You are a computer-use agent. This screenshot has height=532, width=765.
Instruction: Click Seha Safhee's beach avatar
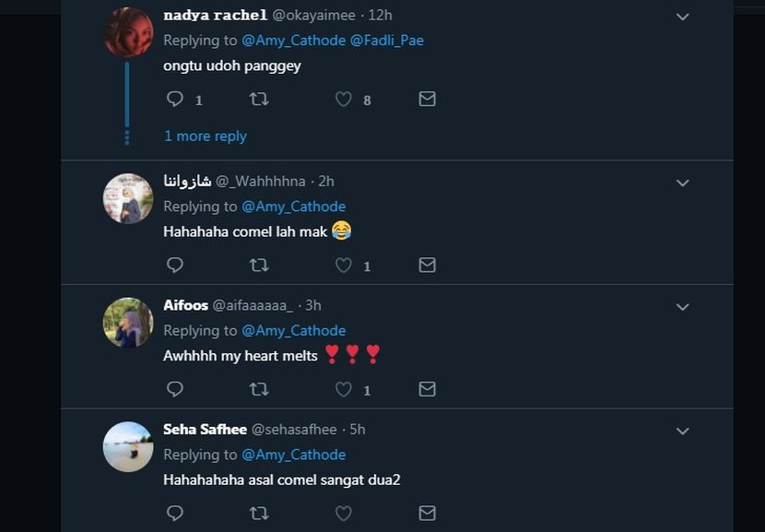coord(128,447)
